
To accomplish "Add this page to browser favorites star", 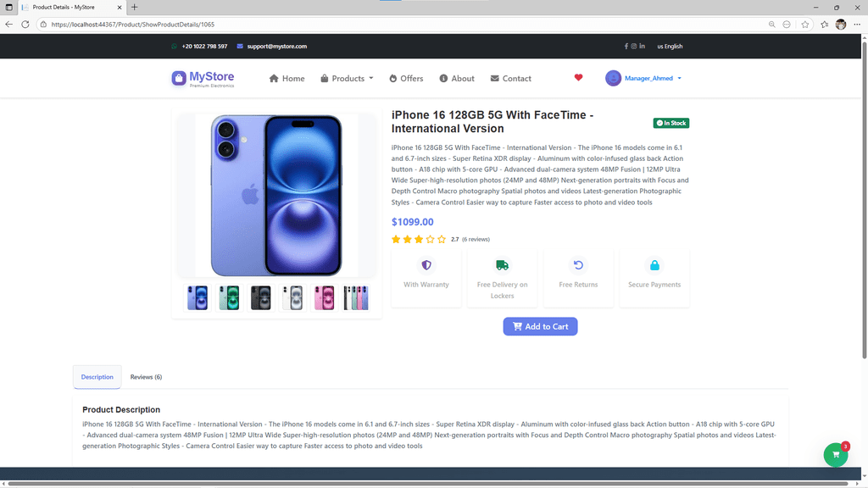I will (805, 25).
